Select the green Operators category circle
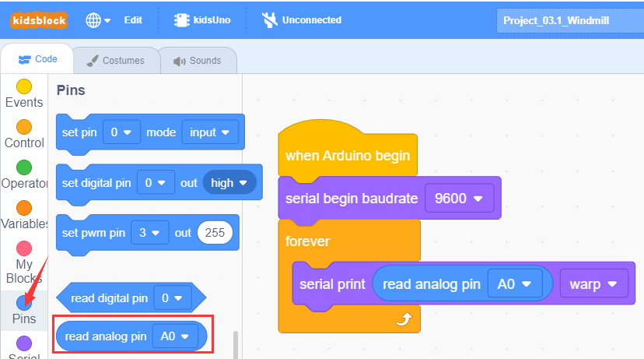644x359 pixels. point(24,167)
